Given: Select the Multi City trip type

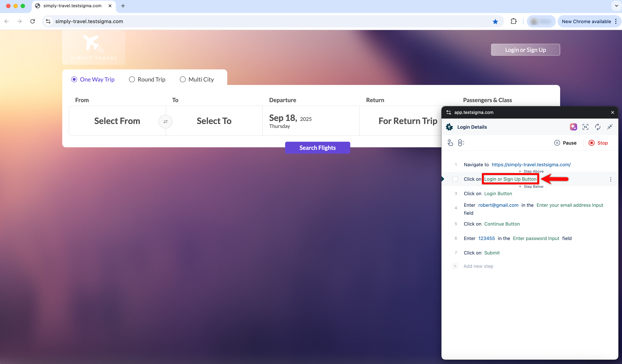Looking at the screenshot, I should coord(183,79).
